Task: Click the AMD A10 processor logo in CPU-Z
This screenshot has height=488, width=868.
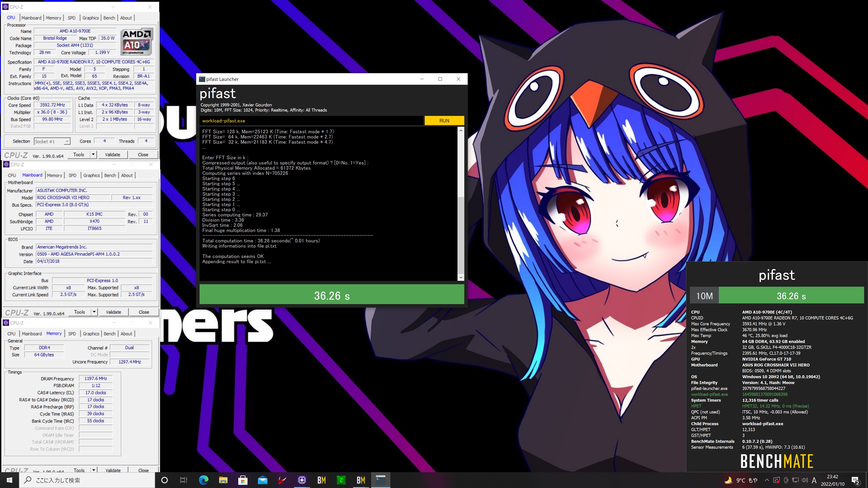Action: 137,41
